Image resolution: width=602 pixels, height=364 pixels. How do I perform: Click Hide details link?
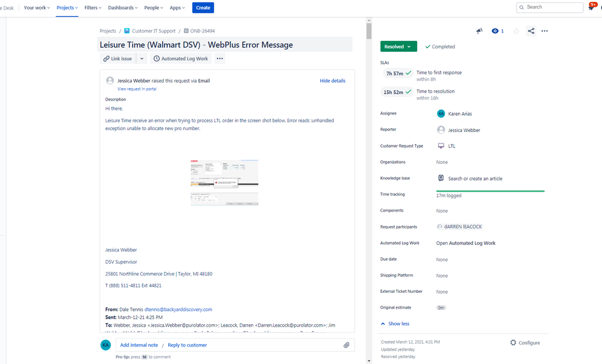[x=333, y=81]
